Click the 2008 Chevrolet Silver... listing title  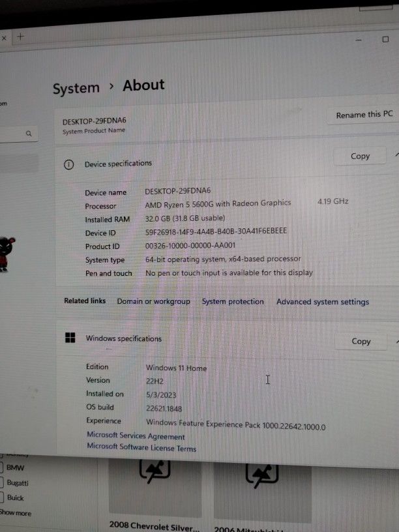click(x=154, y=527)
